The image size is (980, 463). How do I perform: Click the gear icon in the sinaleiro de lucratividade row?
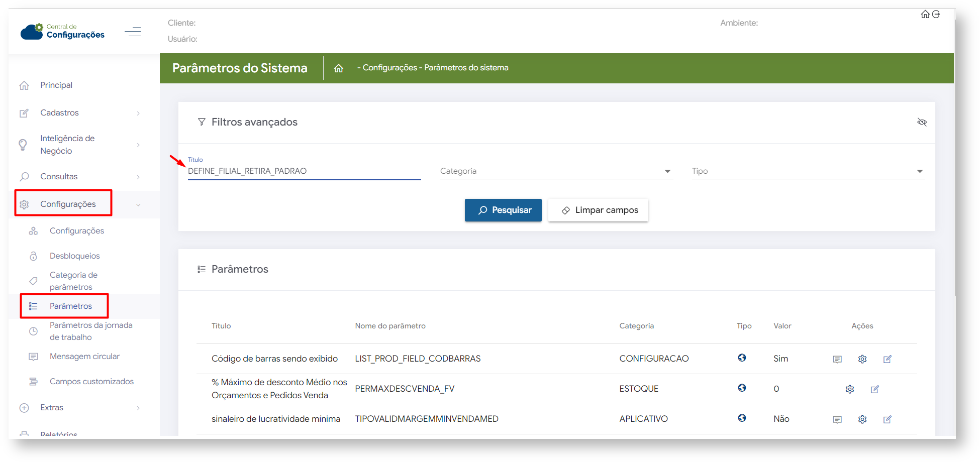(x=862, y=419)
